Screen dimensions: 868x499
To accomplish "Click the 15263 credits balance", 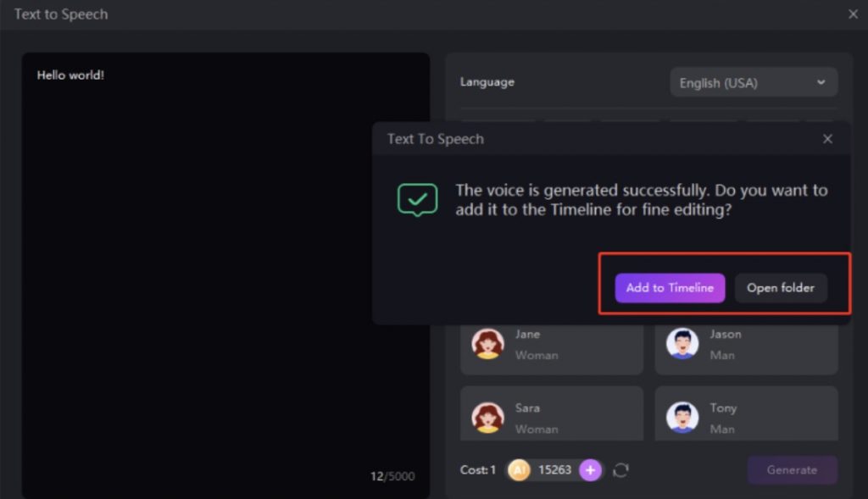I will coord(554,470).
